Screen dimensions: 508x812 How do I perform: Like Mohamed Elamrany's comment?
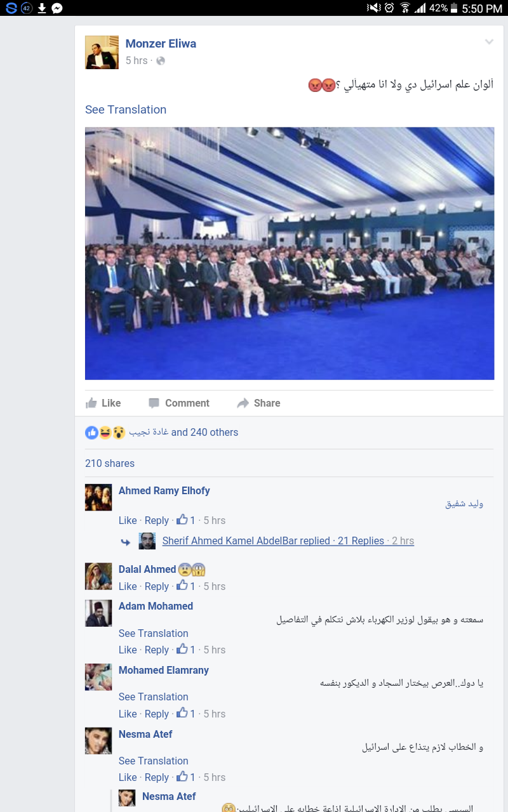pyautogui.click(x=128, y=714)
